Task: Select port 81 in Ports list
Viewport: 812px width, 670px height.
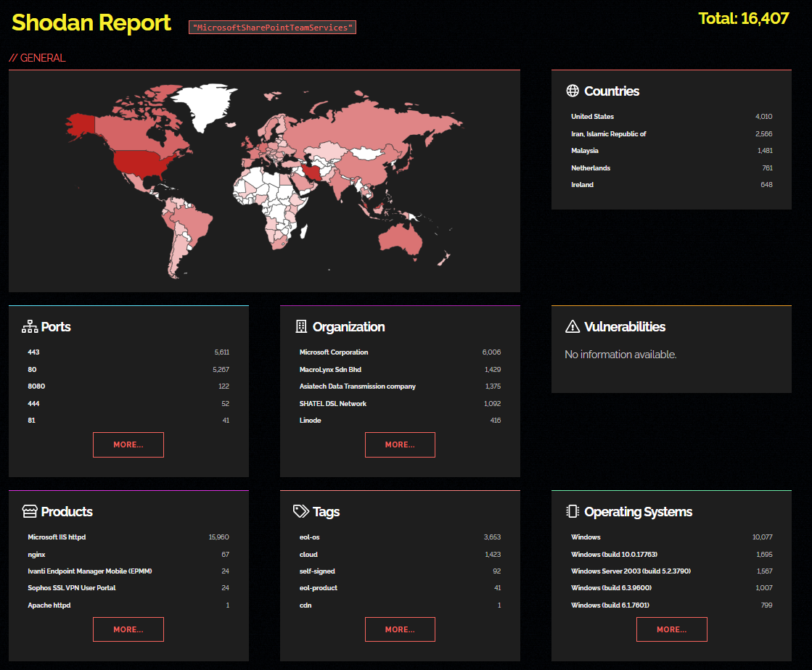Action: [128, 421]
